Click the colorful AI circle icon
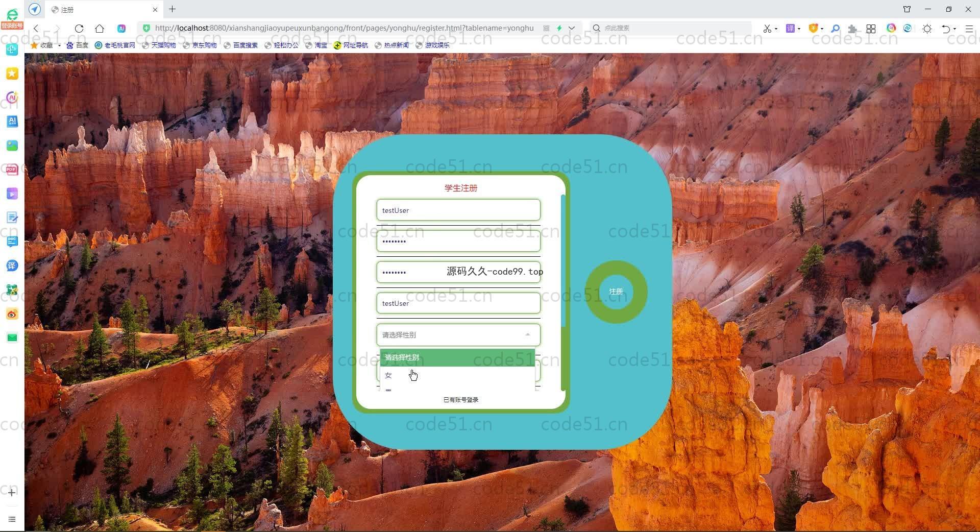 click(x=891, y=28)
